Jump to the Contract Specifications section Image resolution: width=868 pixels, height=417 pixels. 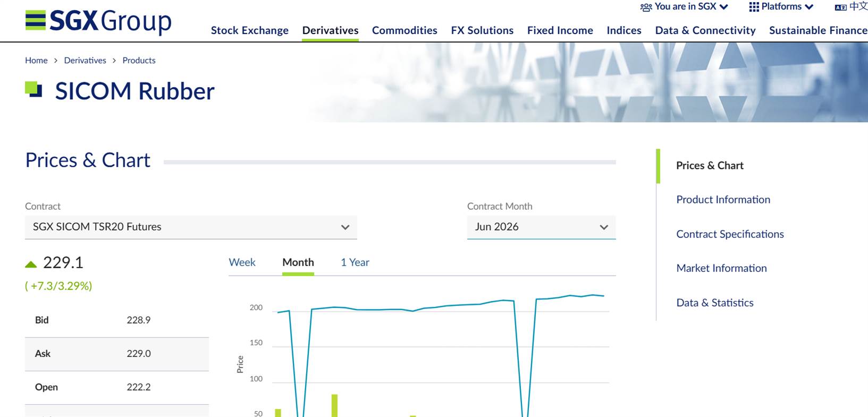(730, 234)
